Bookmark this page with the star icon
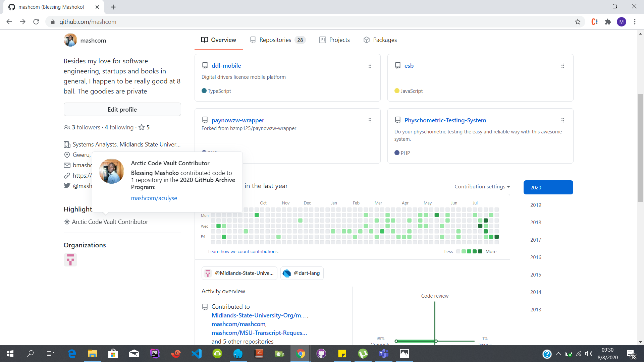This screenshot has height=362, width=644. pos(578,22)
